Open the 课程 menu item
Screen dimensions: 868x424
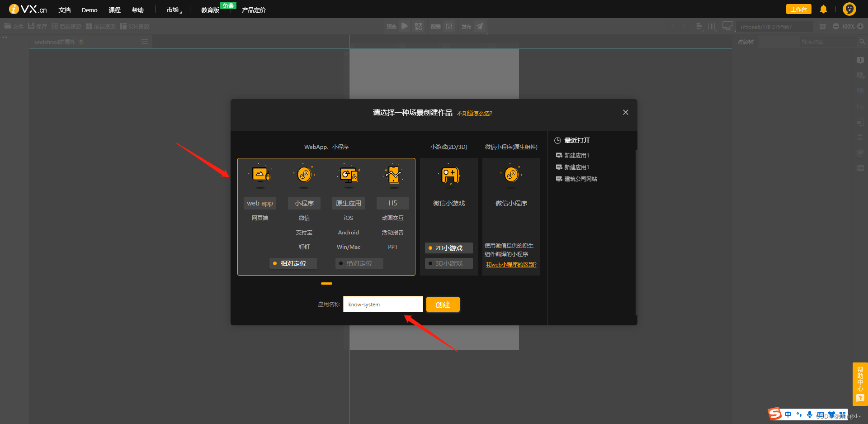pos(115,10)
